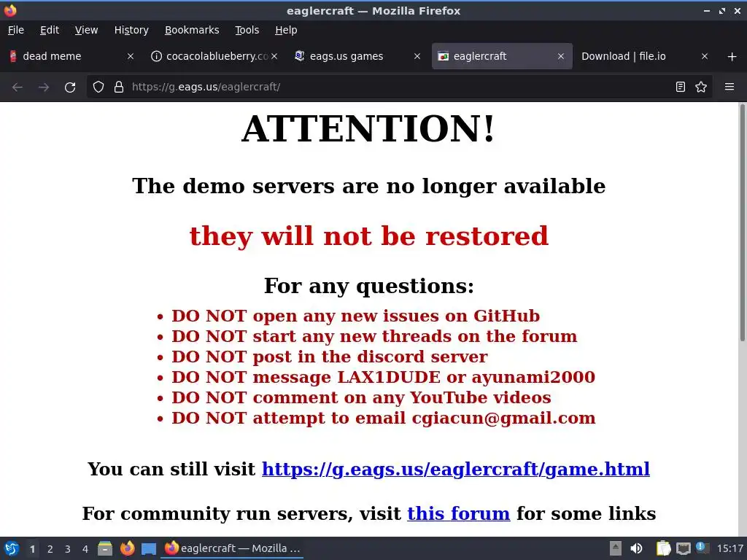Launch Firefox from taskbar quick launcher

pyautogui.click(x=127, y=548)
